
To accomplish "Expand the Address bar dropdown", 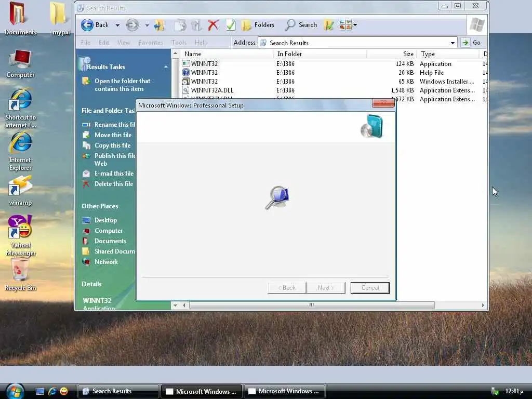I will click(x=453, y=43).
